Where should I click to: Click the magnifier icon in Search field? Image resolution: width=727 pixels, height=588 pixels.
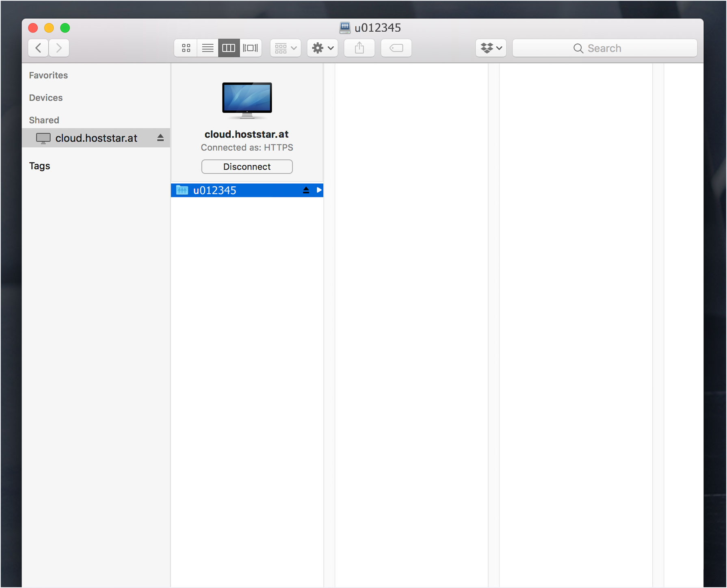click(x=578, y=48)
